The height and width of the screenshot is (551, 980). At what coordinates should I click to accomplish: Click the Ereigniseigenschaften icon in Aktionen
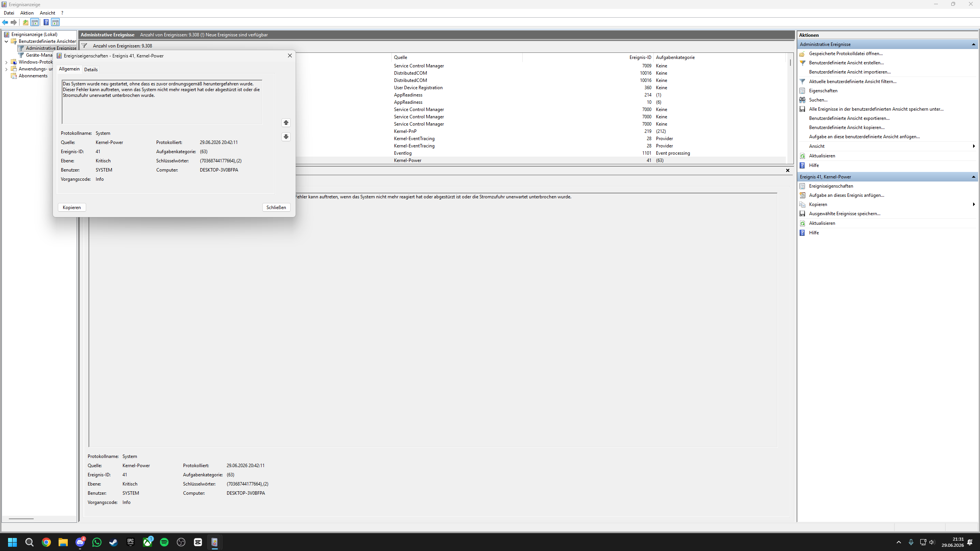coord(802,186)
